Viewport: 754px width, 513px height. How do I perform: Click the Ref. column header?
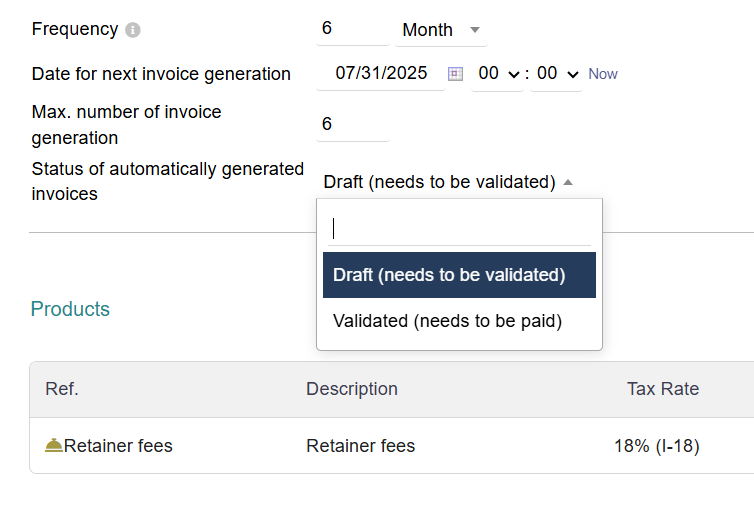pos(62,389)
